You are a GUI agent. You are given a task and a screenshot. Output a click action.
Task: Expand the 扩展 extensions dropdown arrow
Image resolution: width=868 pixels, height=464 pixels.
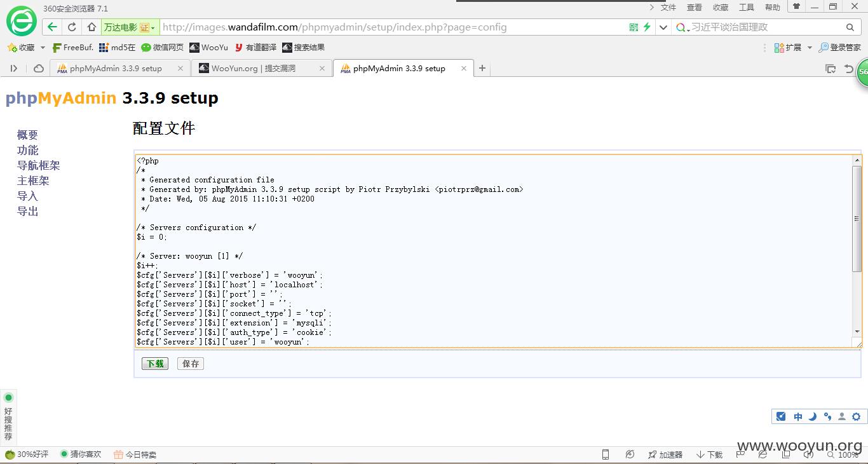point(810,48)
